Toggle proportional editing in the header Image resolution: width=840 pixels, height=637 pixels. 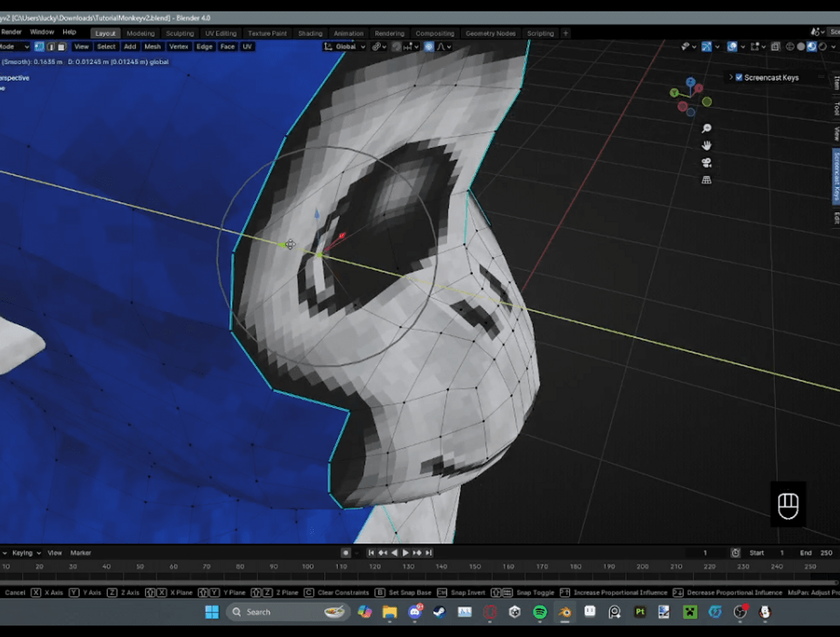(429, 47)
